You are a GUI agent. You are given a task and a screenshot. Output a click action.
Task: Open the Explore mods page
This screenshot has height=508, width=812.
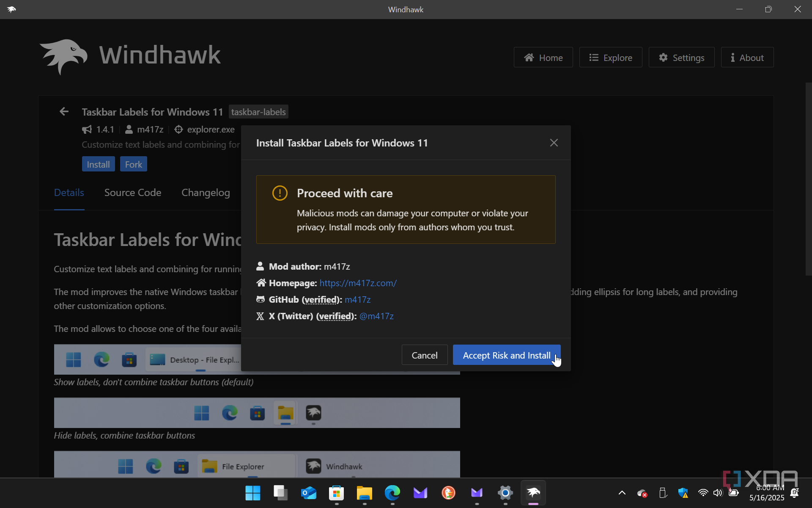point(610,57)
